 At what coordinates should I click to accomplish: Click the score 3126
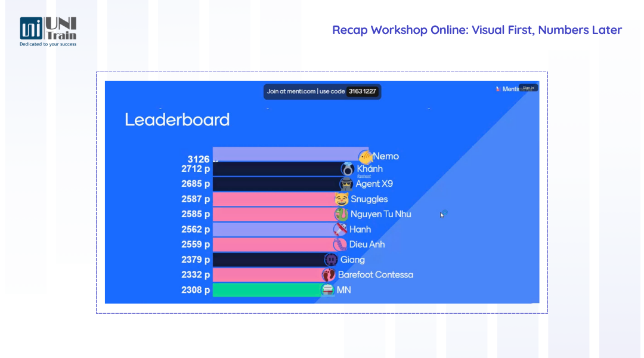[199, 159]
